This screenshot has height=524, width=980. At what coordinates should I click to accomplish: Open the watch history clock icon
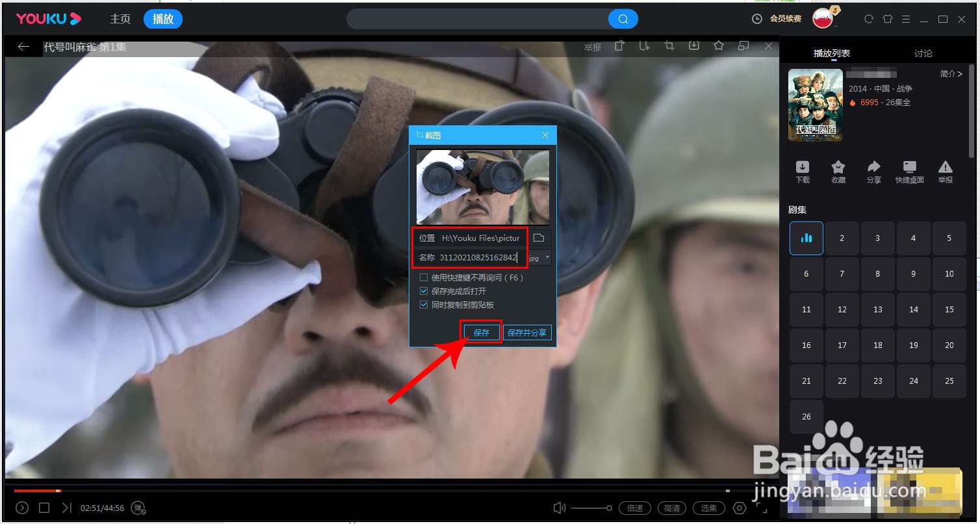tap(757, 19)
